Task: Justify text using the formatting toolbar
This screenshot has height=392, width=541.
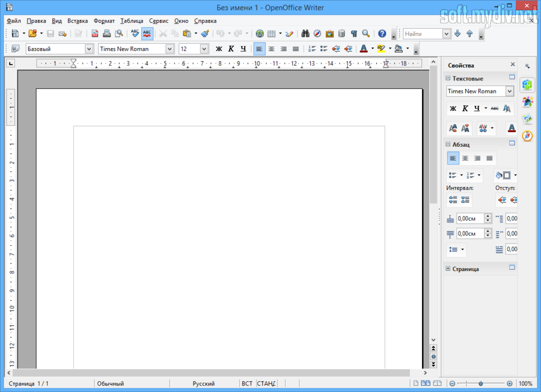Action: pos(296,49)
